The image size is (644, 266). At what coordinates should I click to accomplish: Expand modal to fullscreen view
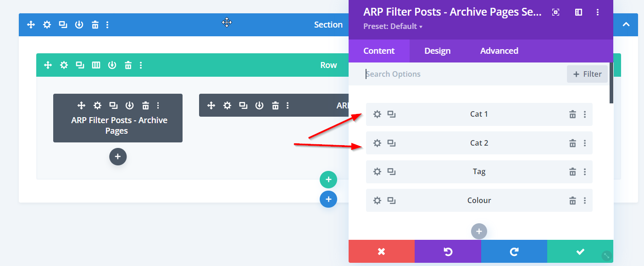point(555,12)
